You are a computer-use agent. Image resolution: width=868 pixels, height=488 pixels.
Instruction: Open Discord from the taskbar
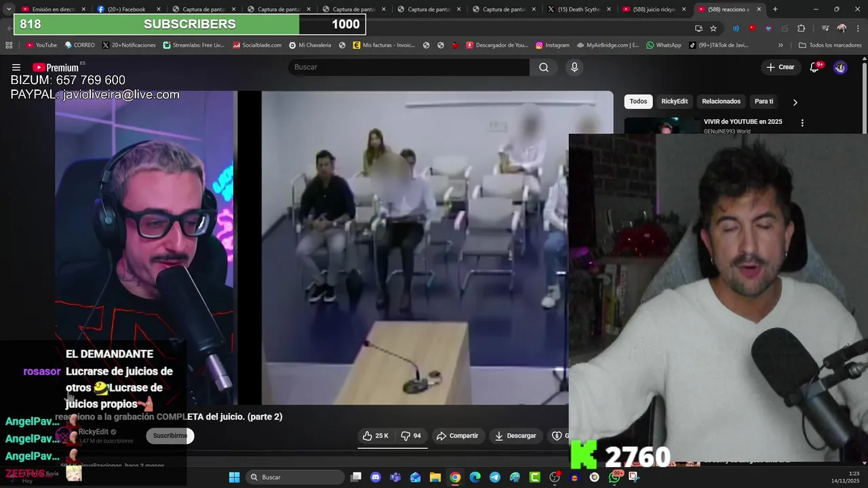click(376, 477)
